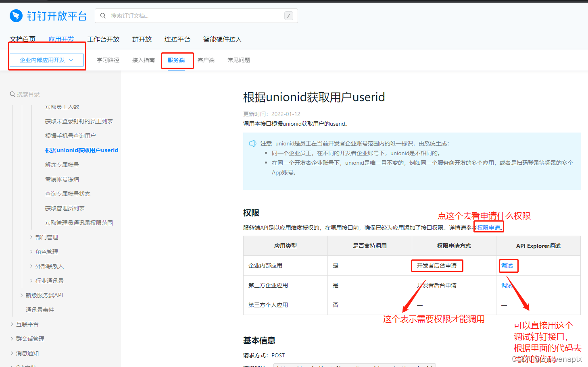This screenshot has width=588, height=367.
Task: Click the 应用类型 column header
Action: (286, 246)
